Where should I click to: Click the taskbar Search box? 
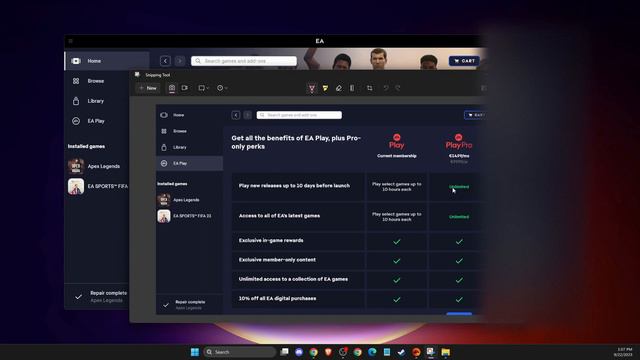click(239, 352)
